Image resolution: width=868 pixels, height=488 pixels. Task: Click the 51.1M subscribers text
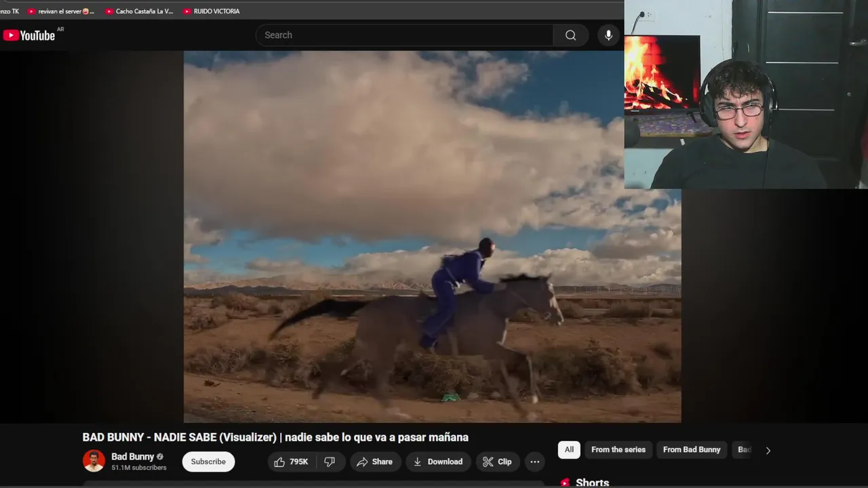(x=139, y=468)
